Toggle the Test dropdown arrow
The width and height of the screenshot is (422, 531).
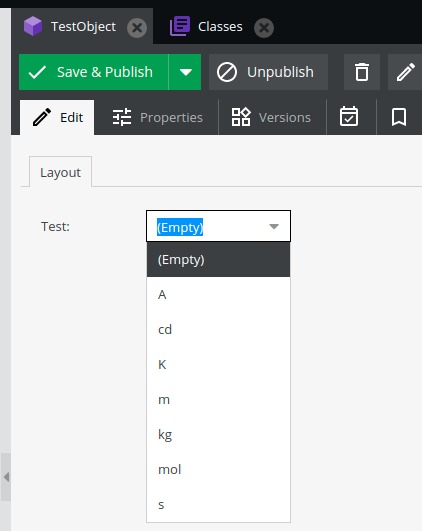[x=274, y=227]
